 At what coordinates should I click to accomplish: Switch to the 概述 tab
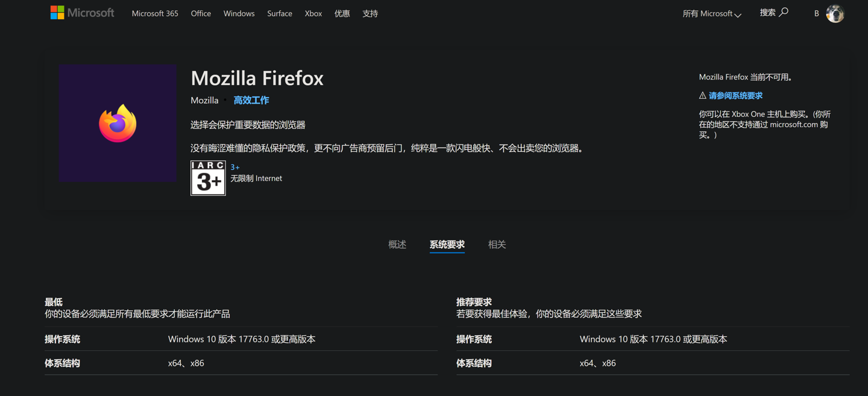point(397,244)
